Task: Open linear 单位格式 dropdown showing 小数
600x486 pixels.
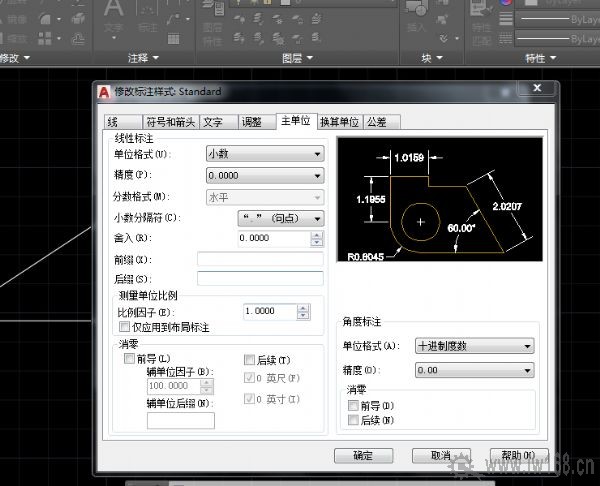Action: (x=265, y=154)
